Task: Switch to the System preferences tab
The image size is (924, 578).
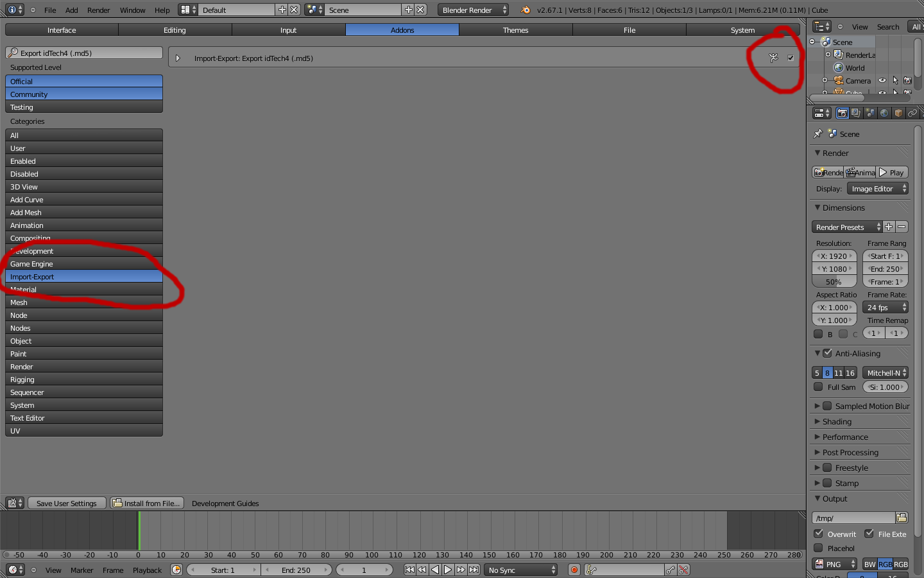Action: (742, 30)
